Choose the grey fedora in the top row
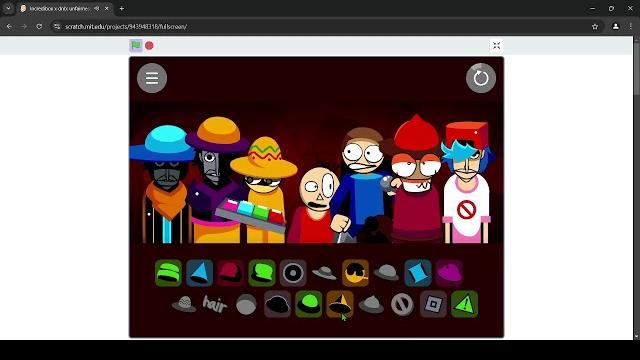This screenshot has width=640, height=360. tap(324, 273)
